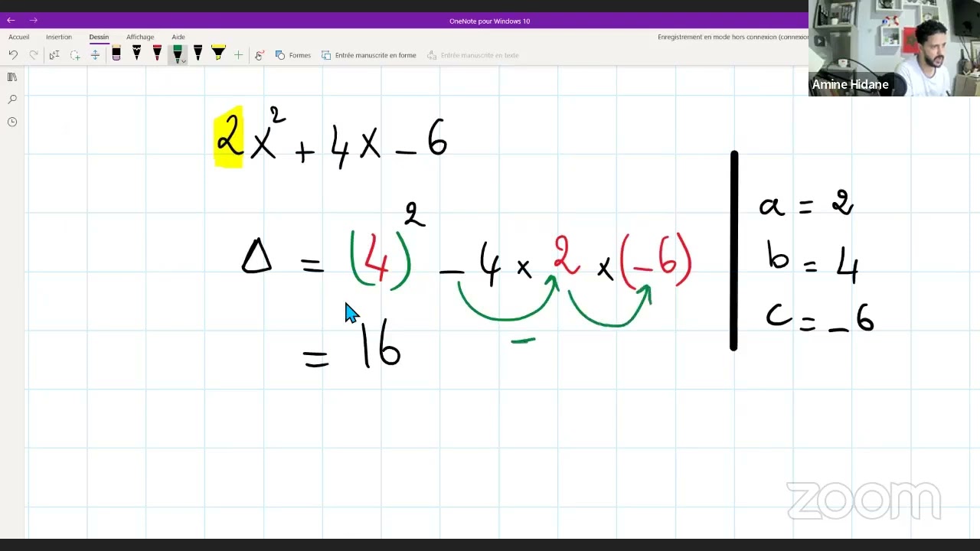Toggle drawing with touch or mouse
The width and height of the screenshot is (980, 551).
260,55
